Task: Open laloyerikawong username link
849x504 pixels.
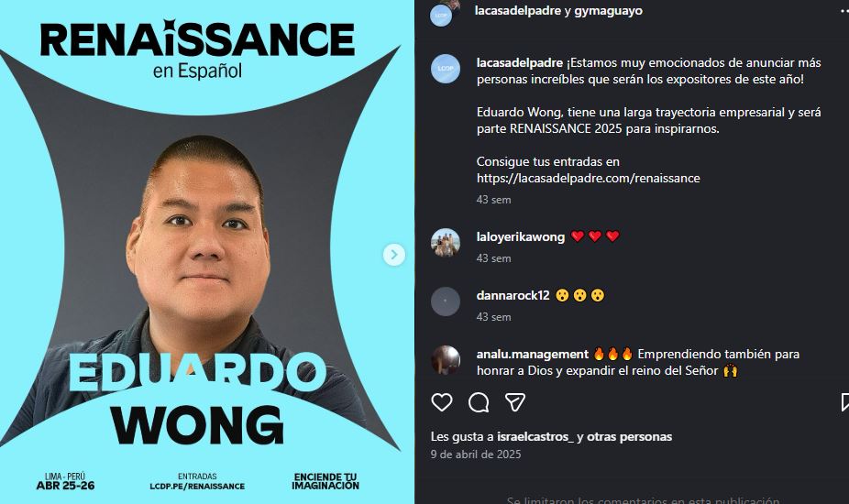Action: [521, 237]
